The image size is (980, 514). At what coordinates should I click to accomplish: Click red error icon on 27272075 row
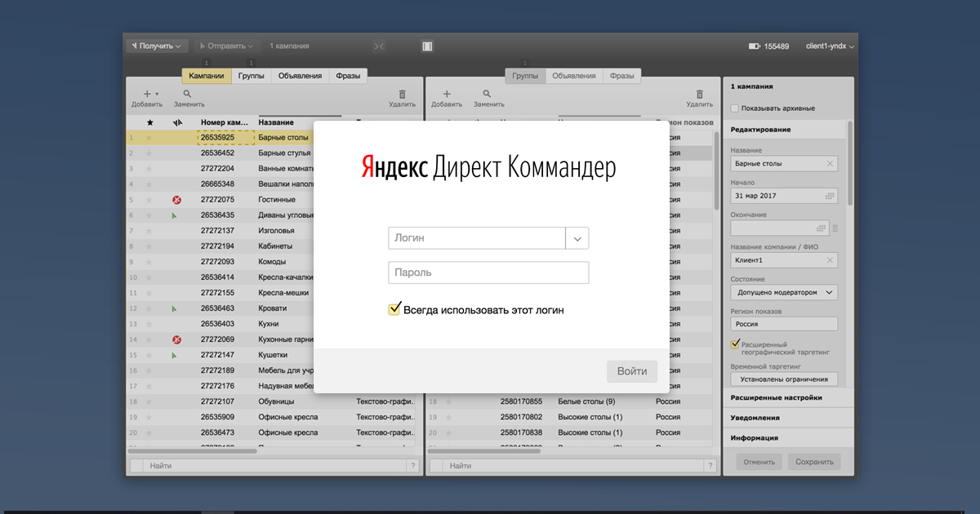(176, 200)
